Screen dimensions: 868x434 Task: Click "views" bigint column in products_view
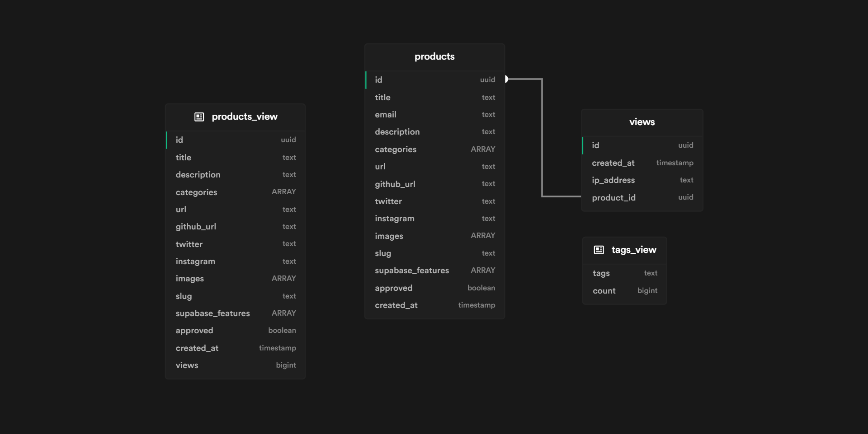235,365
